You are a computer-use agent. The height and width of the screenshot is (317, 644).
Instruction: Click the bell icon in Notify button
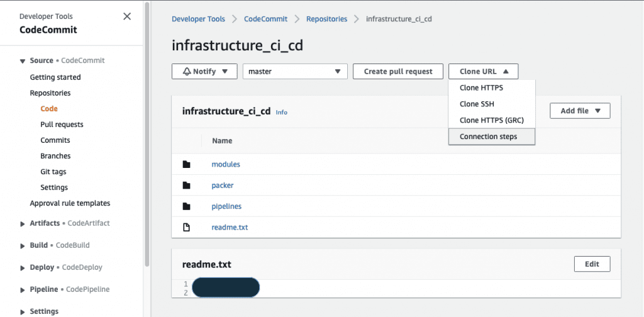click(x=187, y=72)
